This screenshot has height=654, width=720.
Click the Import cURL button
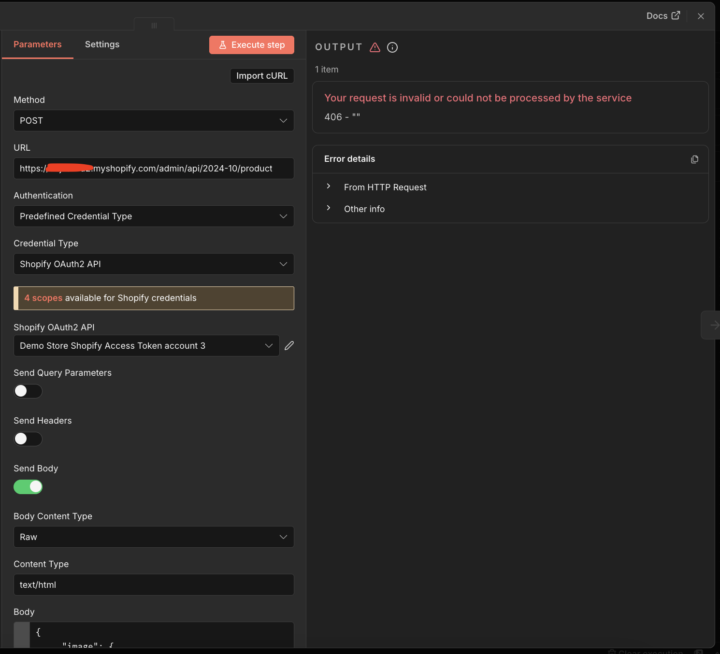pos(262,76)
